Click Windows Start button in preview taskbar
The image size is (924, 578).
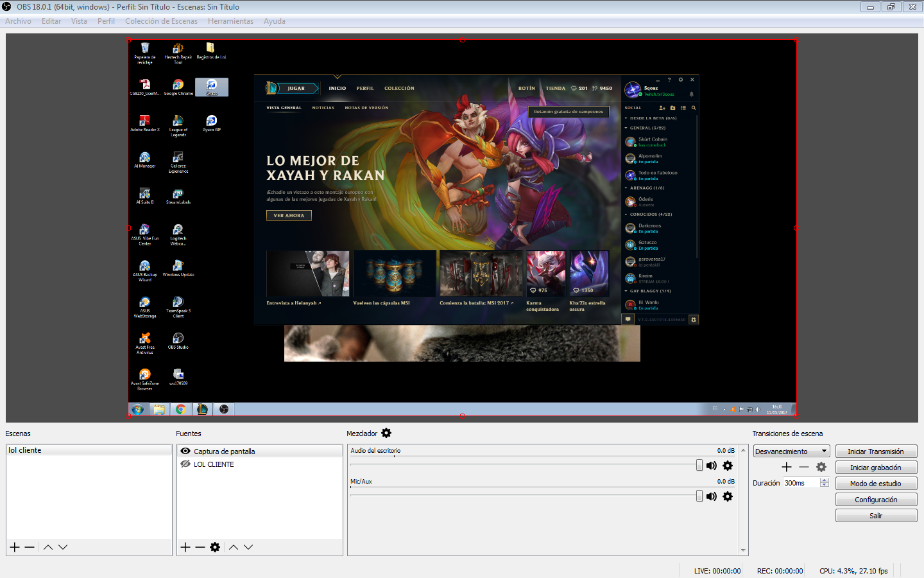tap(137, 409)
